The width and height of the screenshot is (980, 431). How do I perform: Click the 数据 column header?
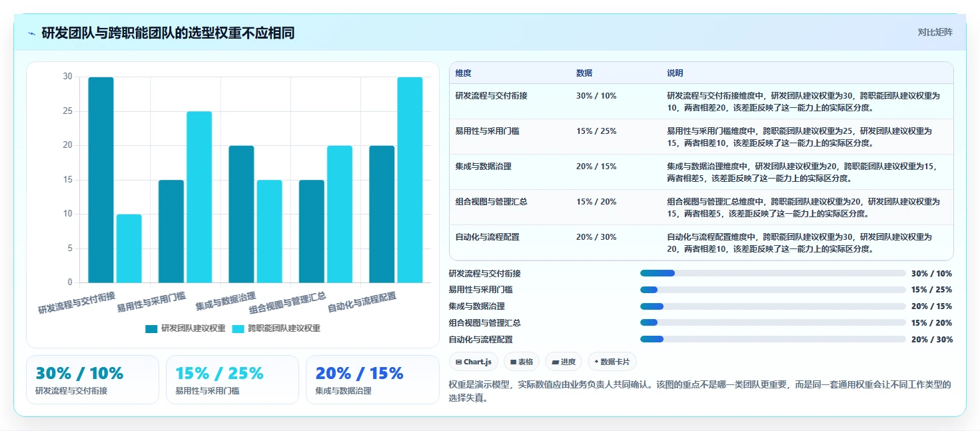coord(584,73)
